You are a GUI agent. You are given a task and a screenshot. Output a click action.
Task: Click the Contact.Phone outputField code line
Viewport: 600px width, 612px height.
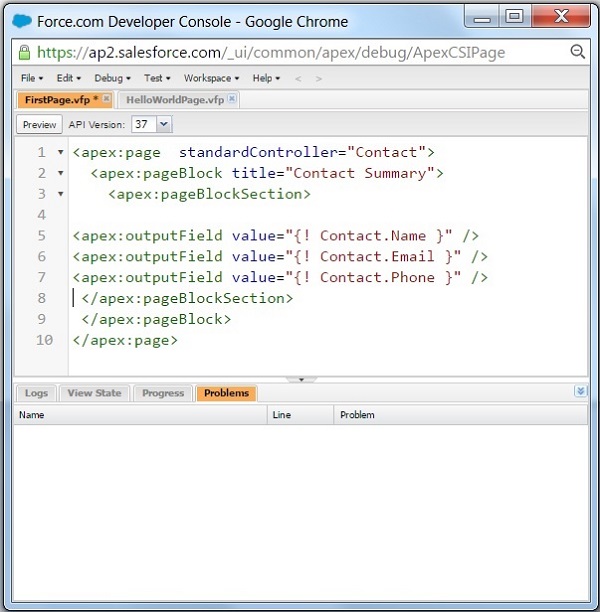[x=280, y=278]
